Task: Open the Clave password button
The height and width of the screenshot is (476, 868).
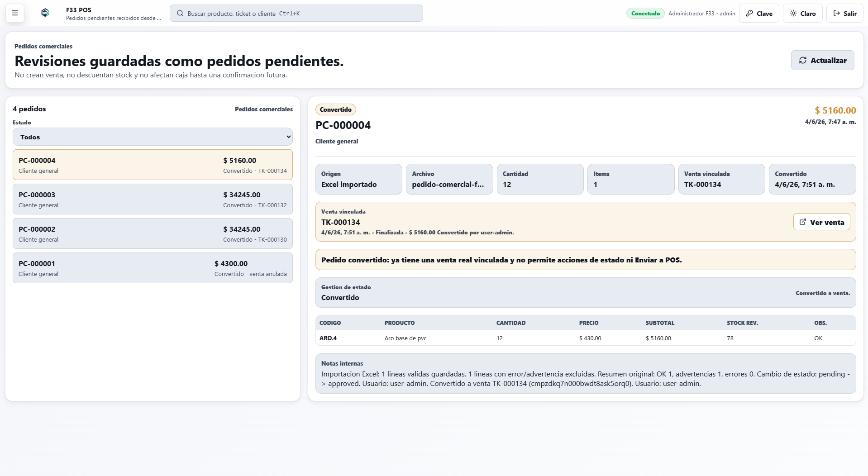Action: (x=759, y=13)
